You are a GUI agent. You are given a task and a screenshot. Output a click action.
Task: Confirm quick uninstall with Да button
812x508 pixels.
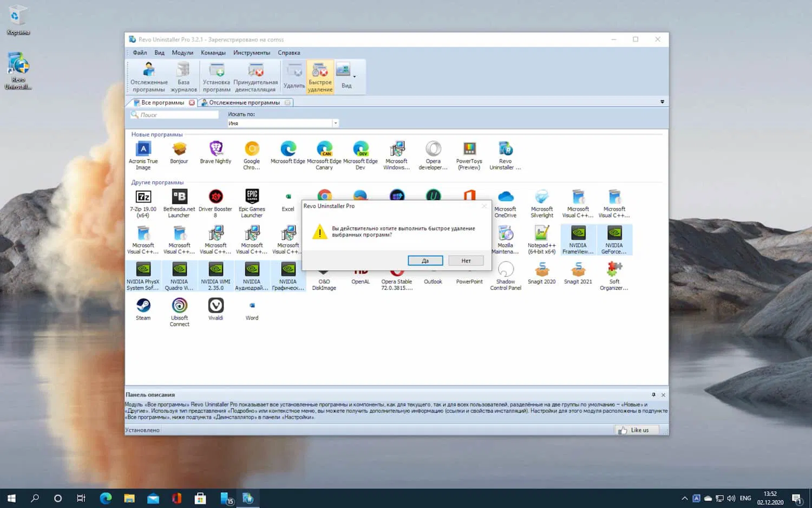point(425,260)
